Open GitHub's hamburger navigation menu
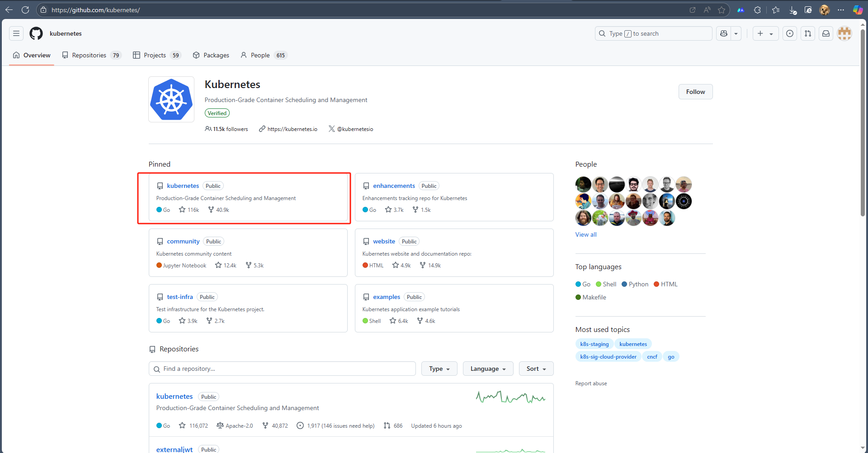The width and height of the screenshot is (868, 453). click(16, 33)
